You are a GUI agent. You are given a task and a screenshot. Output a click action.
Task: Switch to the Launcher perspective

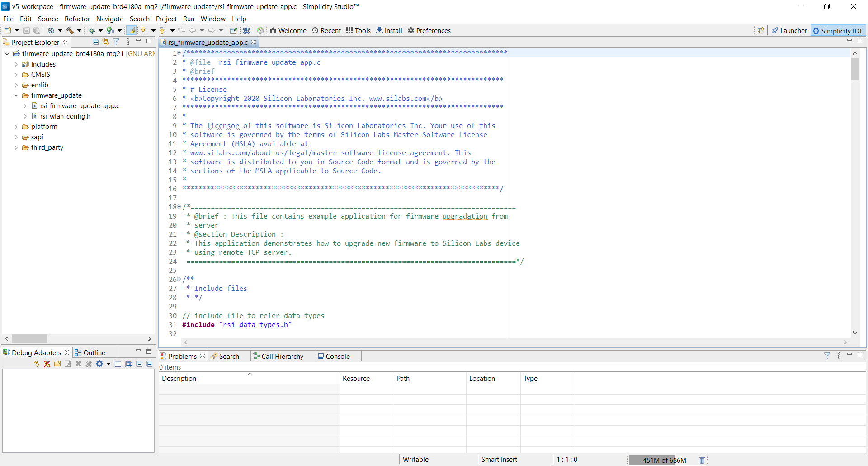coord(789,30)
